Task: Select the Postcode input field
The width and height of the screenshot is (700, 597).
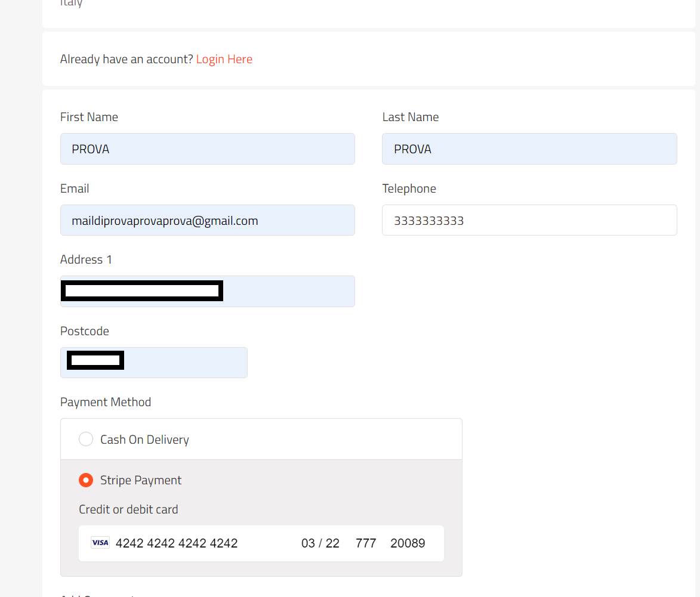Action: (x=153, y=362)
